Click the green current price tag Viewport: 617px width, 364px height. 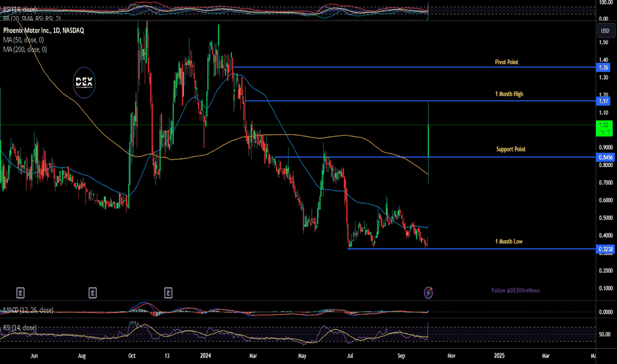[x=604, y=128]
